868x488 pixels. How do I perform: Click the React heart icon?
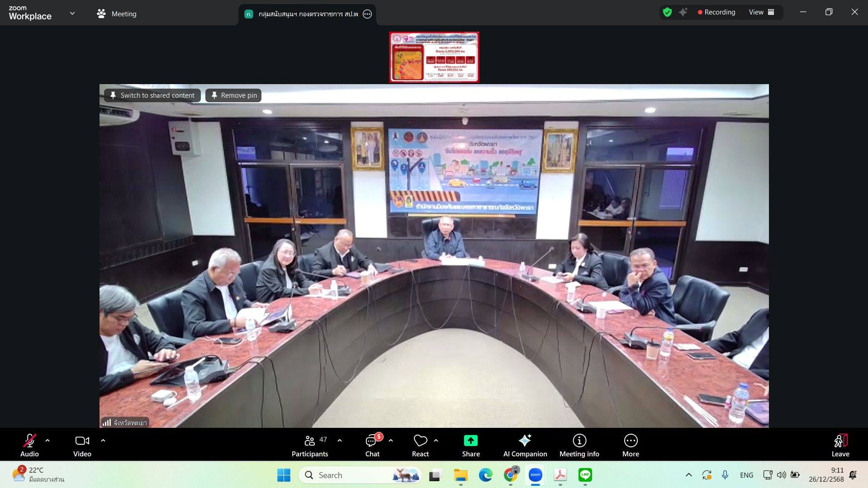[x=420, y=445]
